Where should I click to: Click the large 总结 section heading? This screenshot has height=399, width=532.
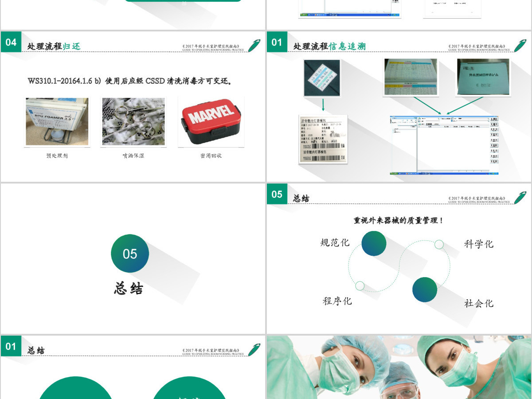point(129,289)
